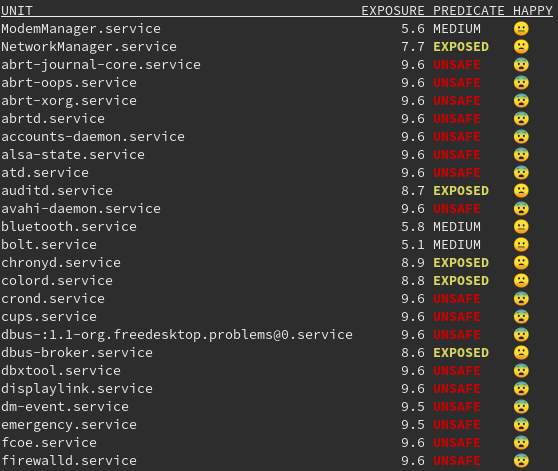Click the fearful emoji for dm-event.service
Screen dimensions: 558x471
point(521,407)
